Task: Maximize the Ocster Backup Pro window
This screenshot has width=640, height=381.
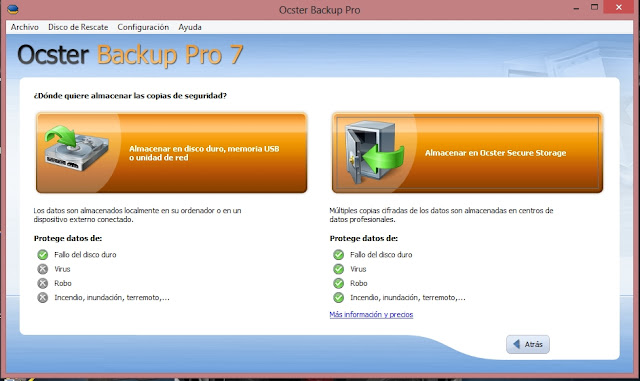Action: click(594, 7)
